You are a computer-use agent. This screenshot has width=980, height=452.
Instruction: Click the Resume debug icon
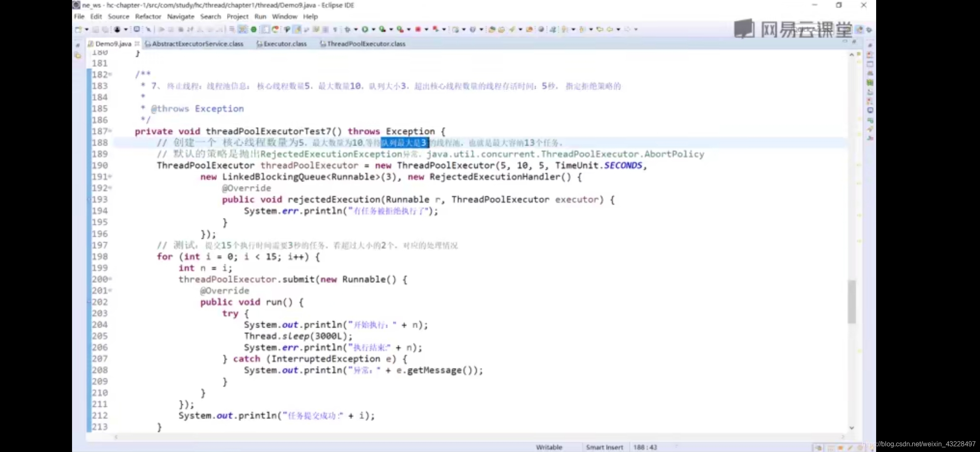point(161,29)
